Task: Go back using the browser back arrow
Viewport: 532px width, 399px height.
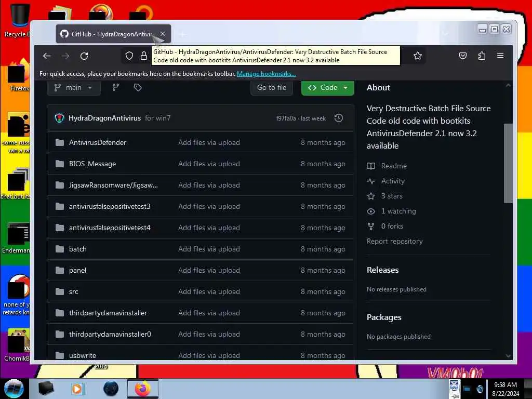Action: (x=47, y=56)
